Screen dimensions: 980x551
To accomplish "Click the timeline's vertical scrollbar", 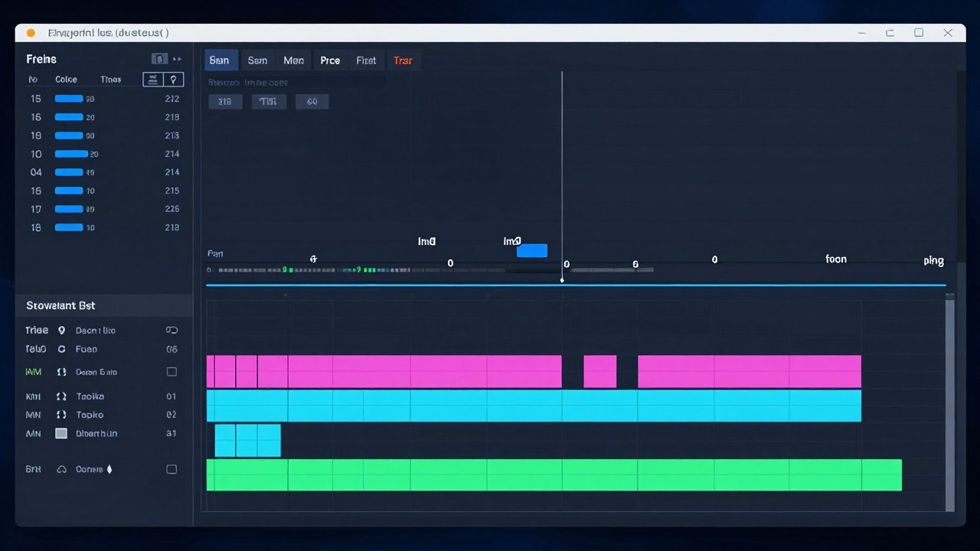I will point(950,404).
